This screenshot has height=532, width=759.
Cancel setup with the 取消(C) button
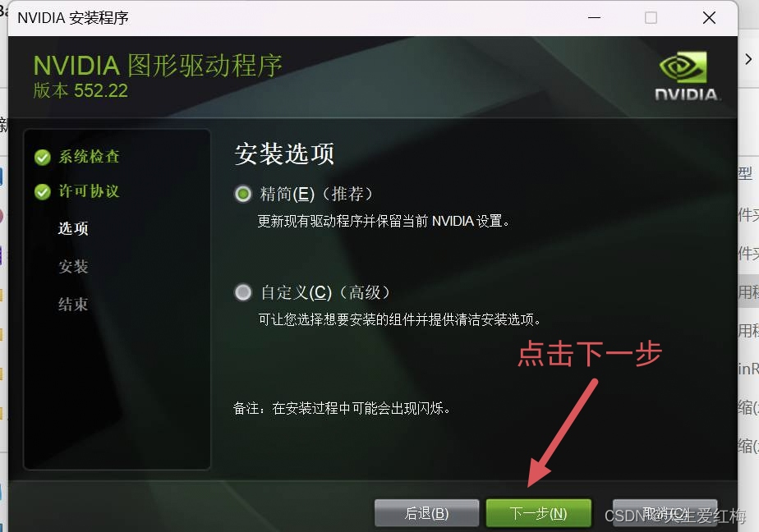point(665,513)
